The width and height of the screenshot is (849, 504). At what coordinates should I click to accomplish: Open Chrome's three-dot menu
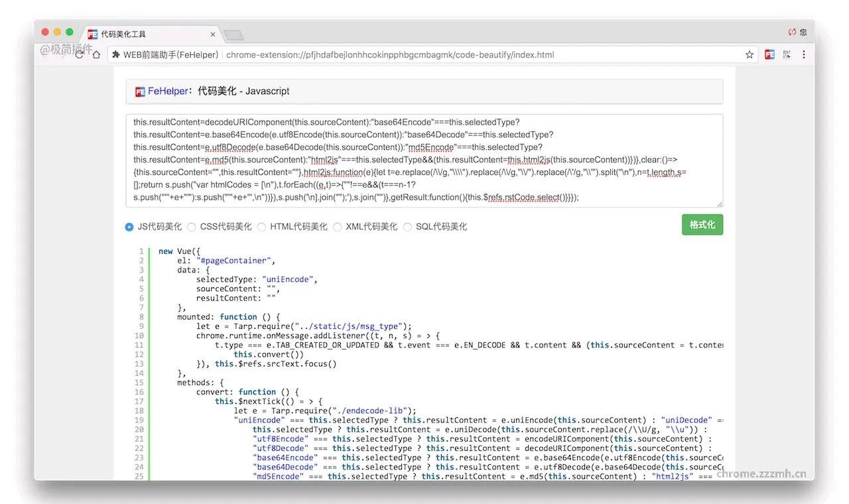tap(804, 54)
